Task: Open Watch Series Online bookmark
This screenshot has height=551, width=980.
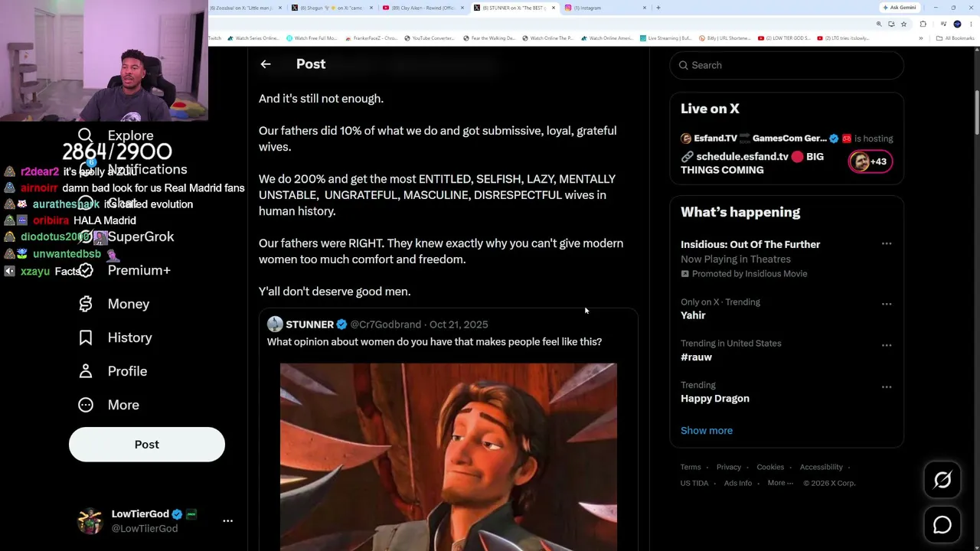Action: 254,38
